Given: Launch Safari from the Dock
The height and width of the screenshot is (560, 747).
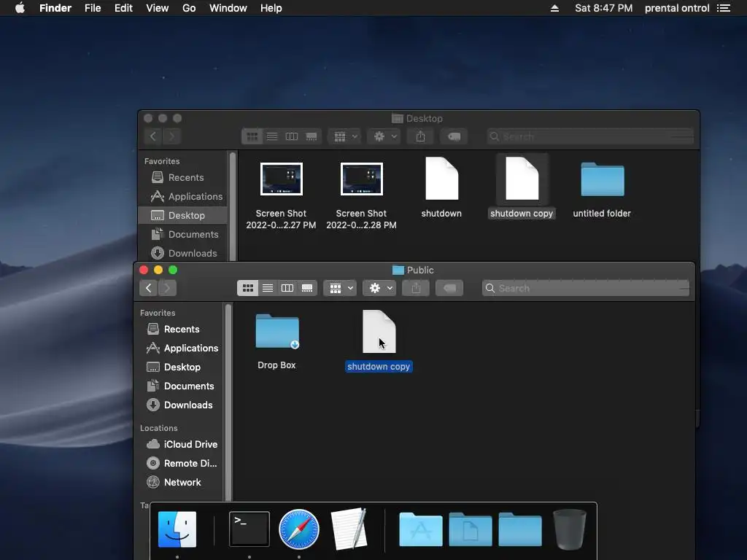Looking at the screenshot, I should click(298, 529).
